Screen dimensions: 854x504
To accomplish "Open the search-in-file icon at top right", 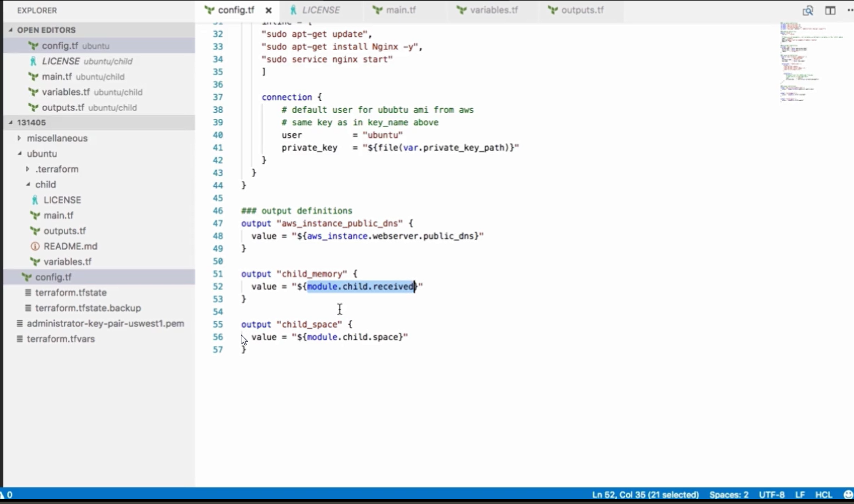I will point(807,10).
